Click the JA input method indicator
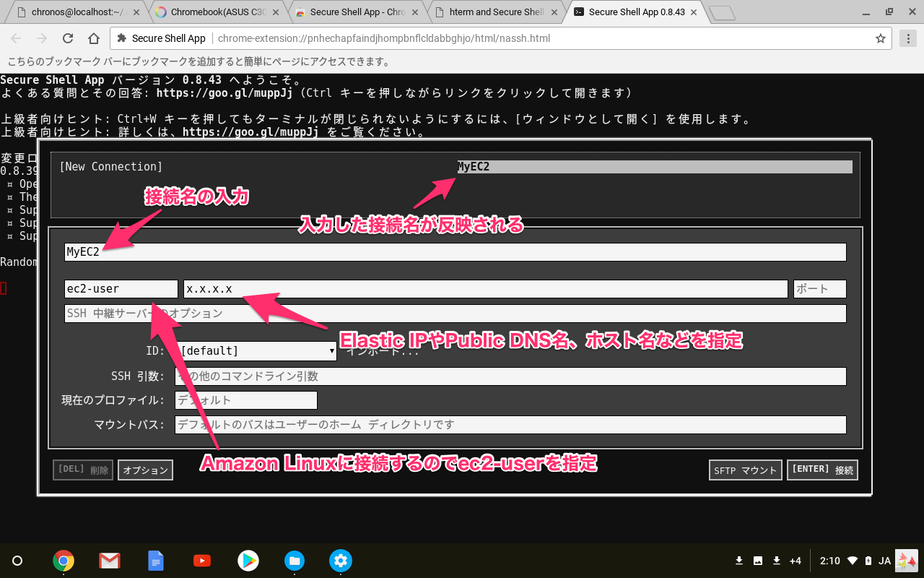The height and width of the screenshot is (578, 924). (884, 561)
